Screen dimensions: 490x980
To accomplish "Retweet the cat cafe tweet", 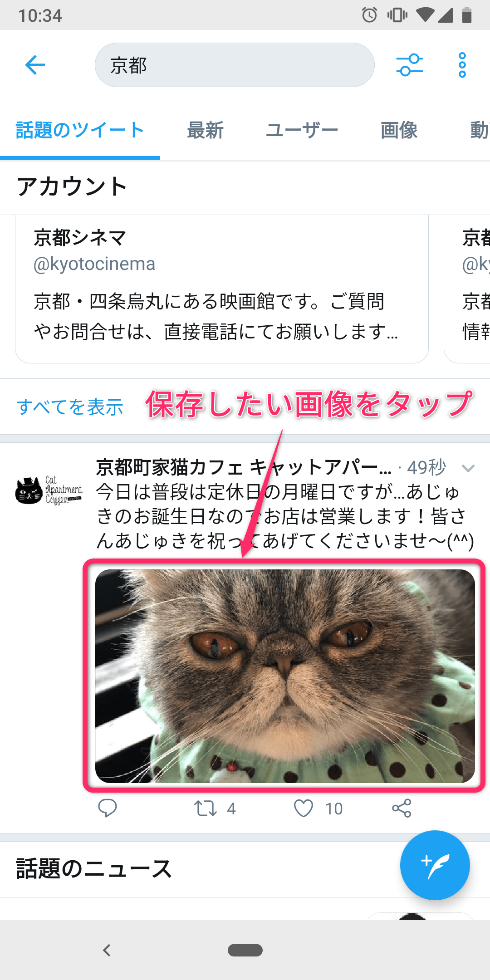I will [x=206, y=808].
